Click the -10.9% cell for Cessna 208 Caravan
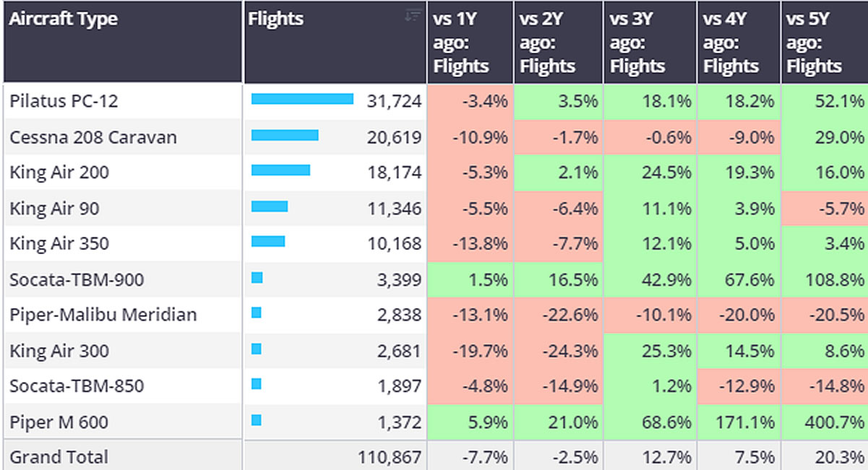This screenshot has height=470, width=868. pyautogui.click(x=470, y=137)
